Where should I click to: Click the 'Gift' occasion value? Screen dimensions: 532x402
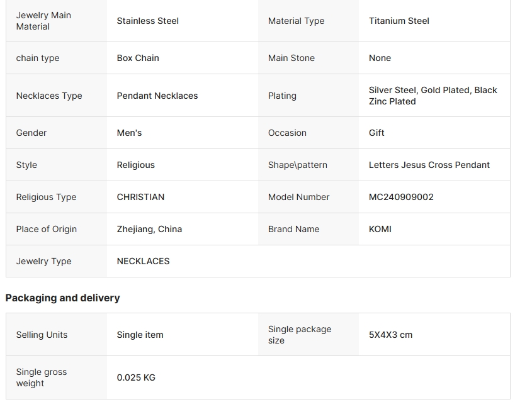(376, 133)
